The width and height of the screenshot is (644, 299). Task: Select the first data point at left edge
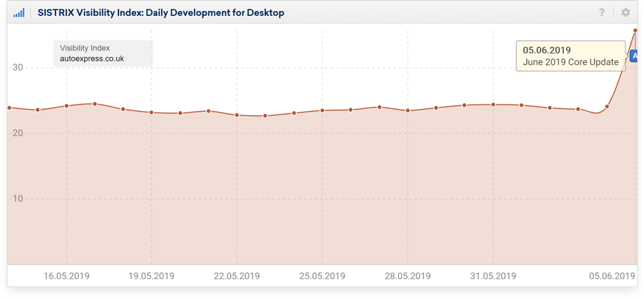(x=9, y=108)
